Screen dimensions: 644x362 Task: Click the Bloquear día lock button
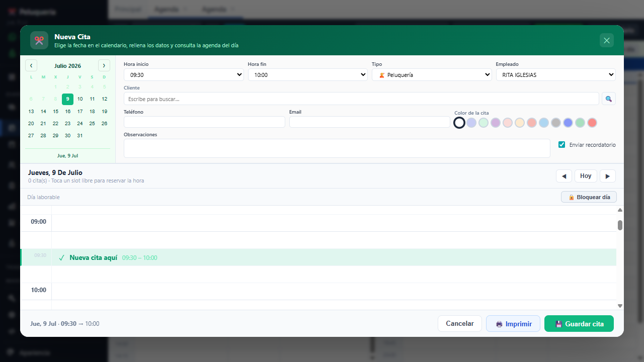coord(589,197)
